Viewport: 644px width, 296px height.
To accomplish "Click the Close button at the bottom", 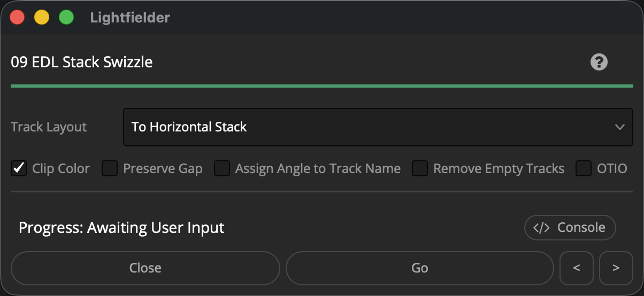I will (145, 268).
